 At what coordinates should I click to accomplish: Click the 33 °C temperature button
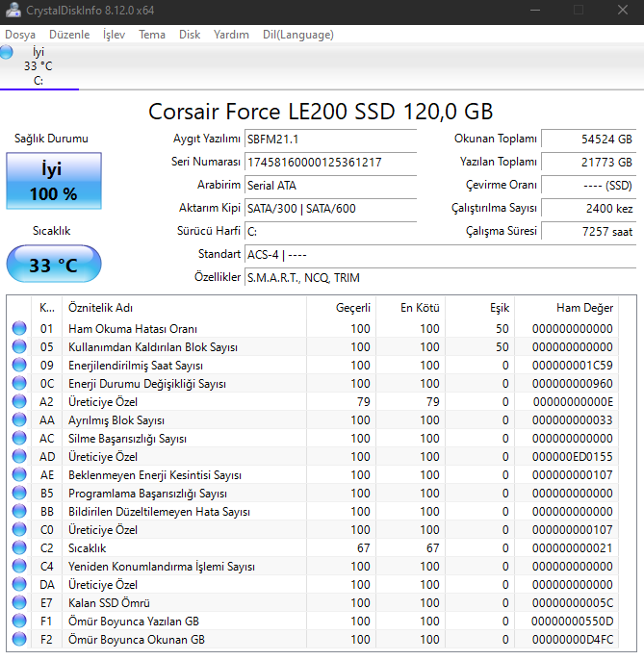coord(54,265)
